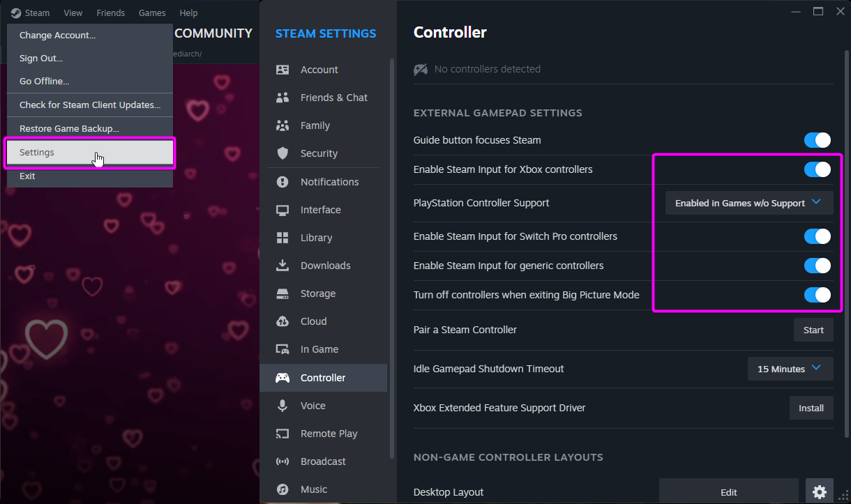Open Downloads settings via download icon
The height and width of the screenshot is (504, 851).
point(283,266)
